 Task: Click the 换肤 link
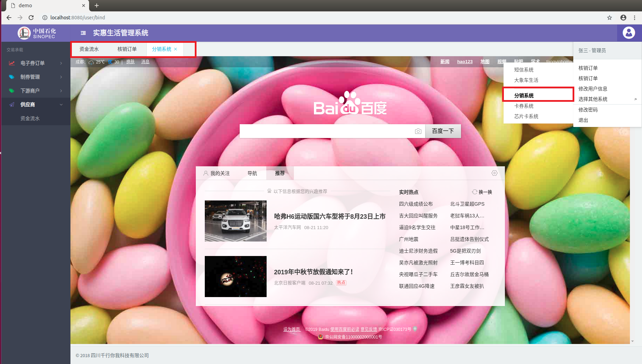tap(130, 62)
